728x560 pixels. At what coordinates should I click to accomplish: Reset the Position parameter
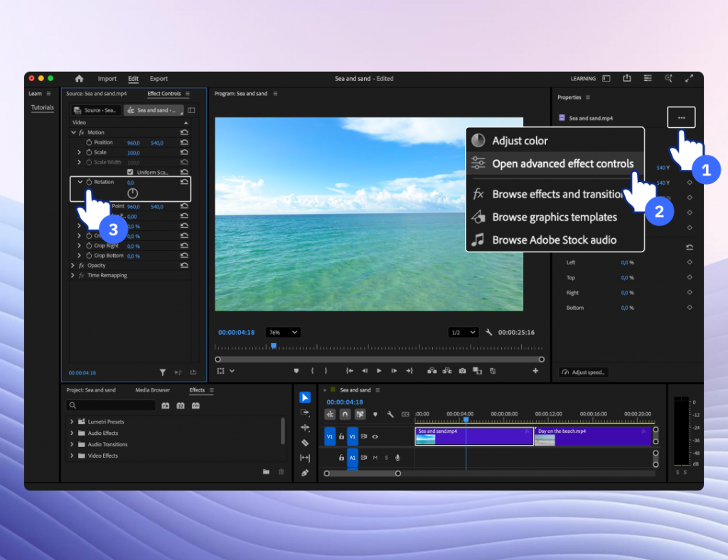pos(185,143)
